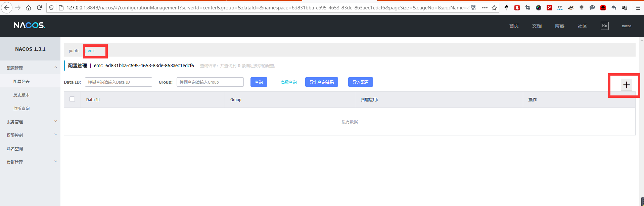Switch to the public namespace tab

pos(74,51)
